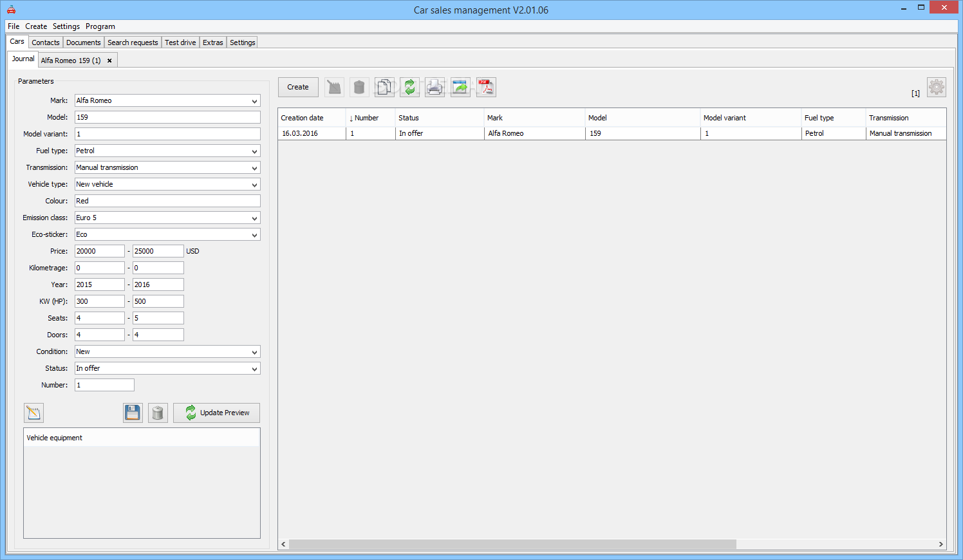Image resolution: width=963 pixels, height=560 pixels.
Task: Click the minimum price field showing 20000
Action: click(100, 251)
